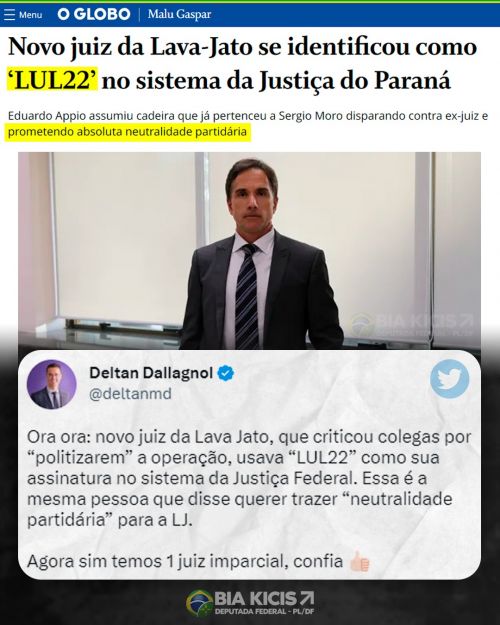This screenshot has width=500, height=625.
Task: Click the arrow icon beside BIA KICIS
Action: pyautogui.click(x=307, y=599)
